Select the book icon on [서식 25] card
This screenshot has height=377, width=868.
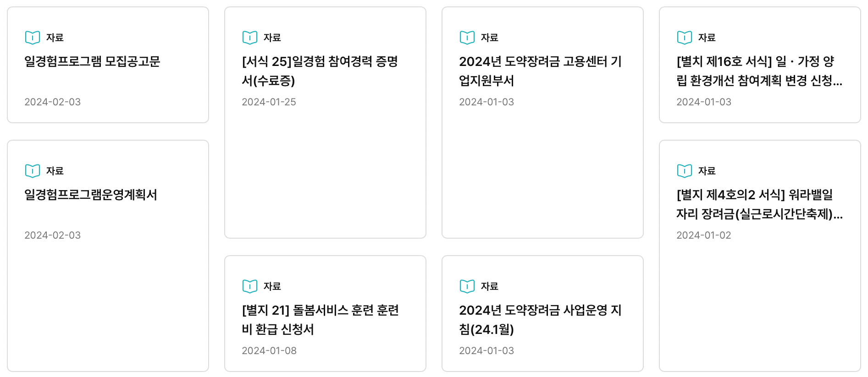pyautogui.click(x=249, y=37)
